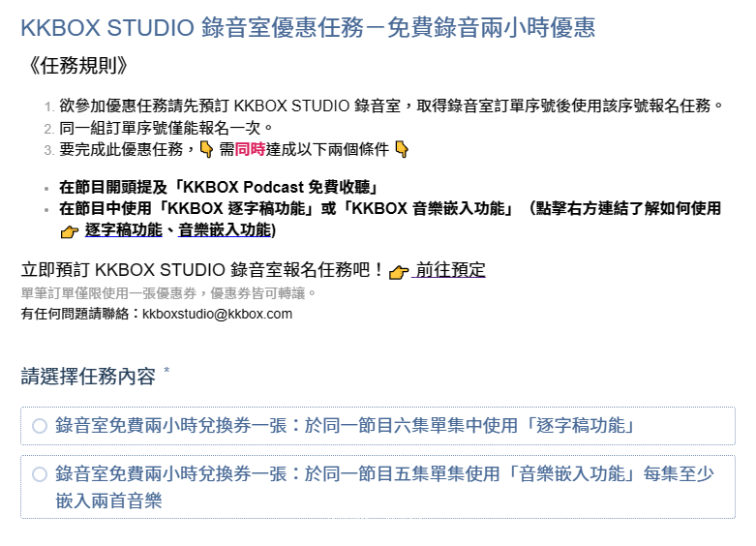Click the pointing-down hand emoji after 兩個條件
Image resolution: width=756 pixels, height=546 pixels.
401,149
